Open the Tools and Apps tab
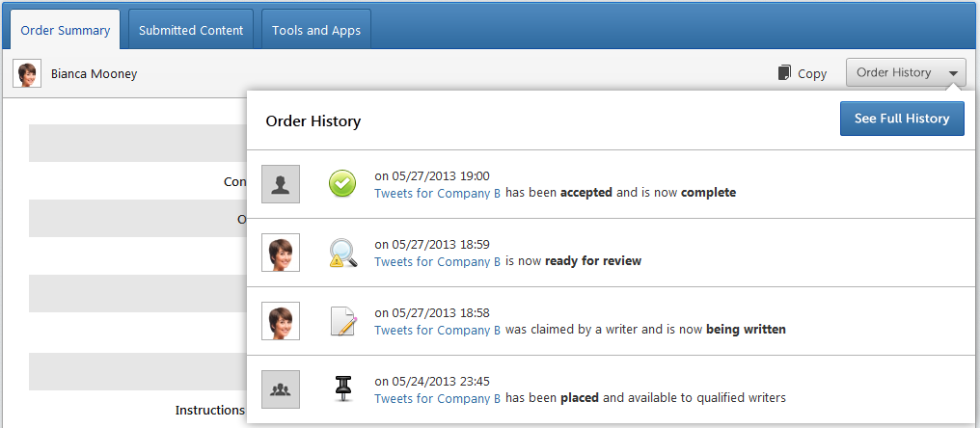The width and height of the screenshot is (980, 428). click(x=316, y=30)
